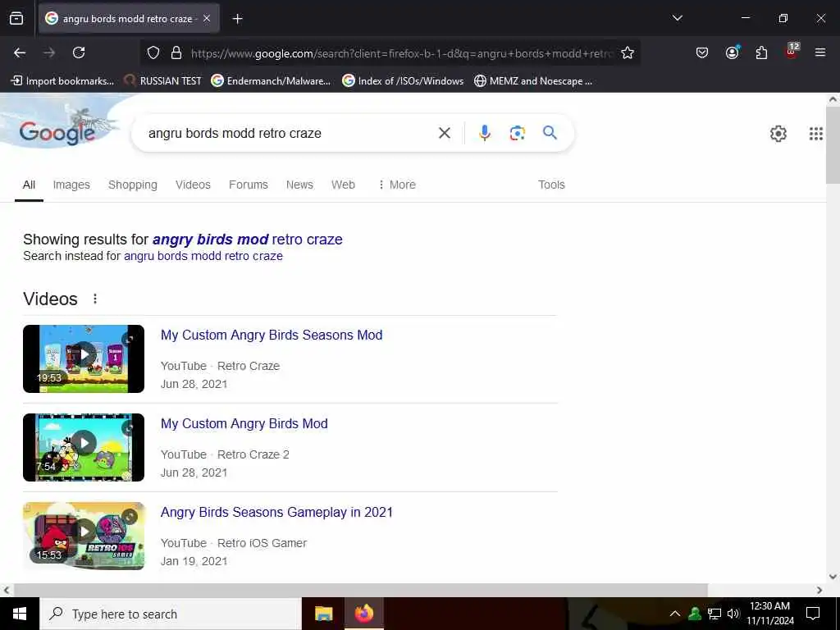840x630 pixels.
Task: Open a new browser tab
Action: coord(237,19)
